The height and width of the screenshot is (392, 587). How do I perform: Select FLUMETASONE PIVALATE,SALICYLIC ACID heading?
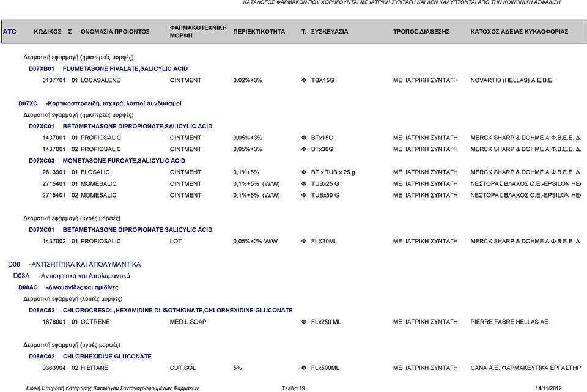[x=125, y=68]
